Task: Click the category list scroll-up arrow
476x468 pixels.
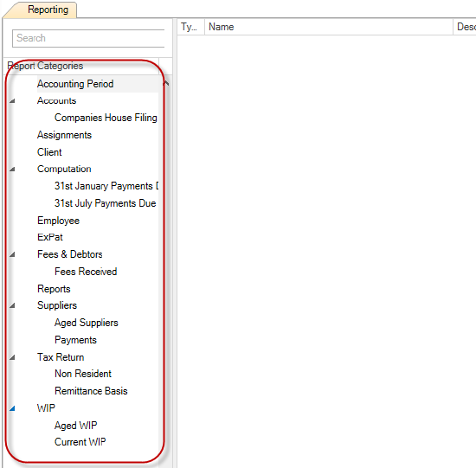Action: tap(166, 83)
